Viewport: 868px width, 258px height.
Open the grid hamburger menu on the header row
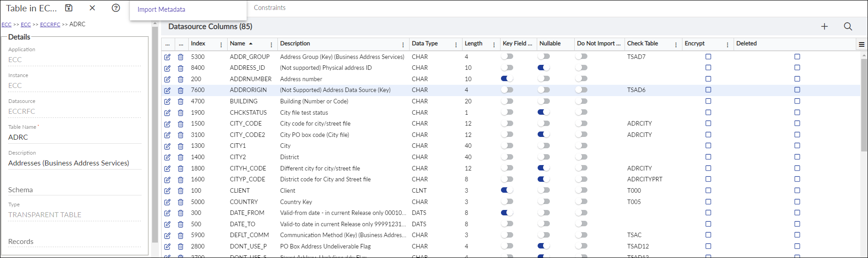[x=862, y=44]
